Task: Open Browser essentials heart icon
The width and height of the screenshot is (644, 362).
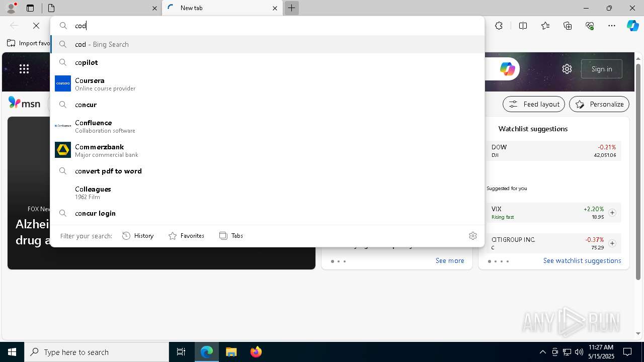Action: point(590,26)
